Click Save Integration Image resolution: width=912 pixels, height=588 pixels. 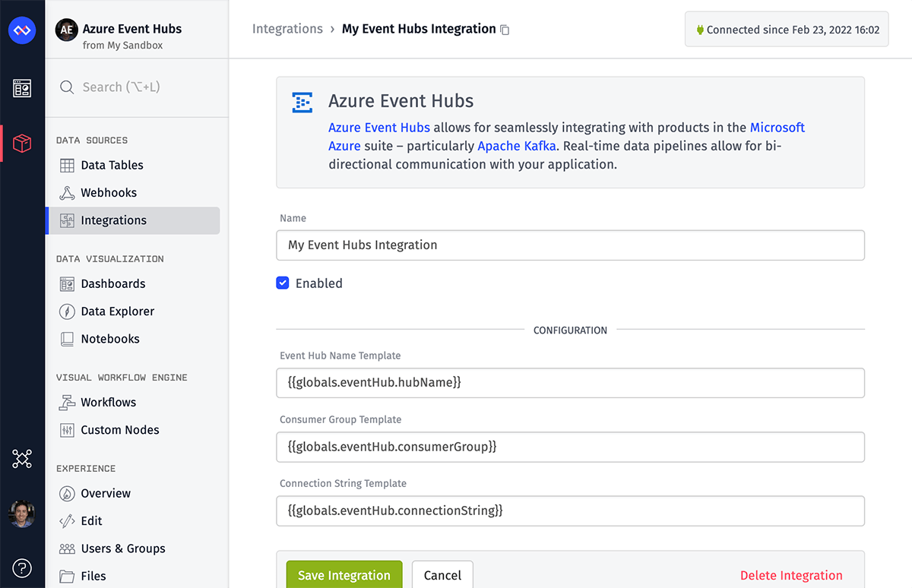[344, 575]
